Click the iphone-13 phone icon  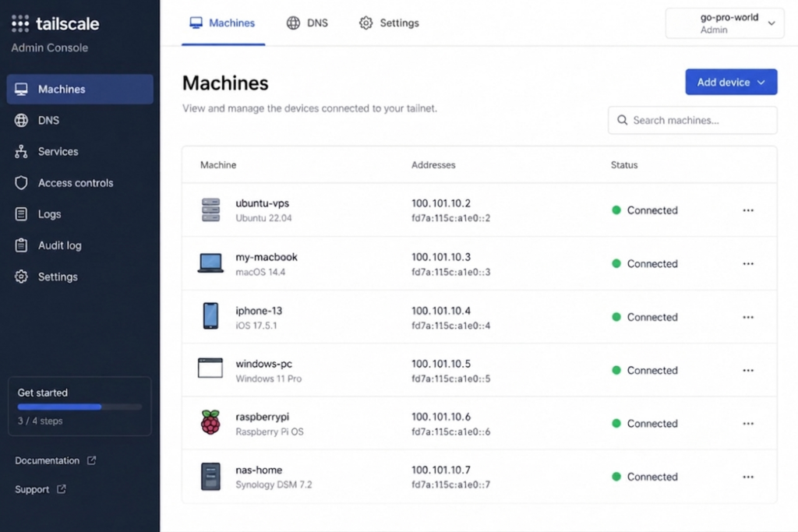210,315
